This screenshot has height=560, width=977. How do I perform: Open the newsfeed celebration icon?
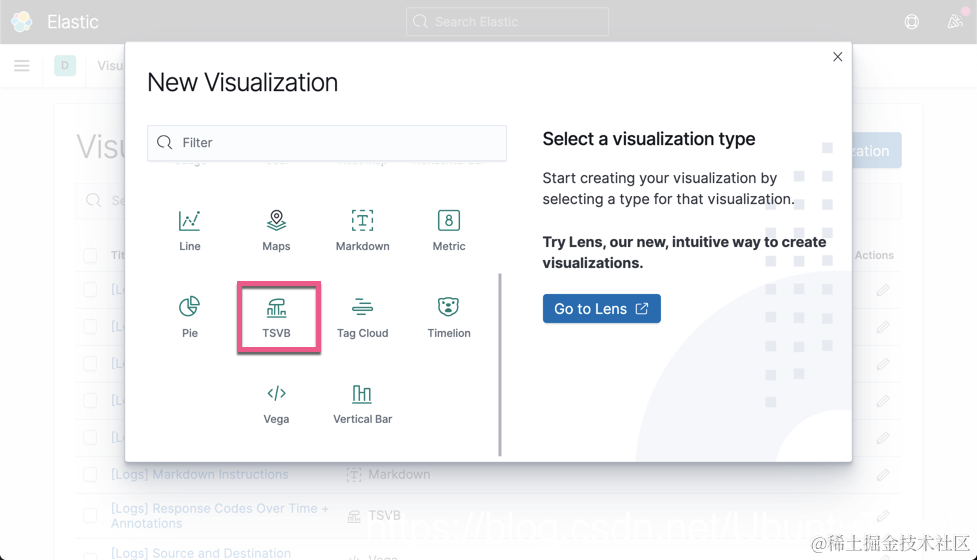[955, 22]
